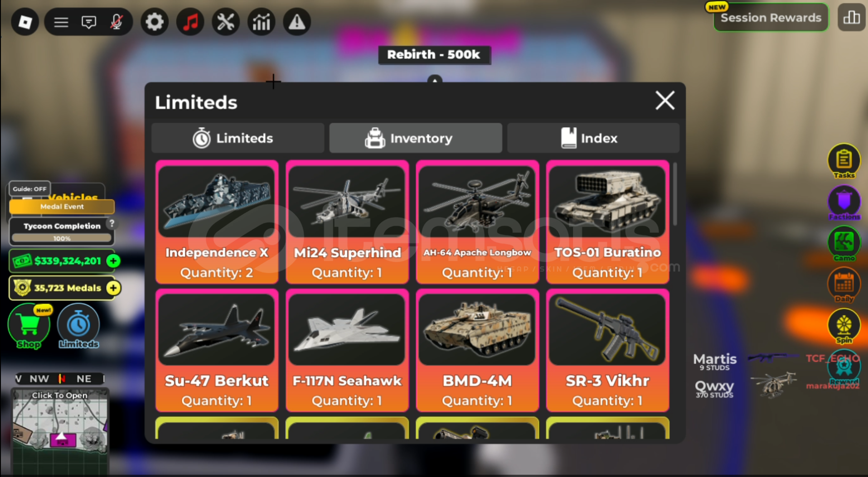Toggle the Guide: OFF button

point(29,189)
